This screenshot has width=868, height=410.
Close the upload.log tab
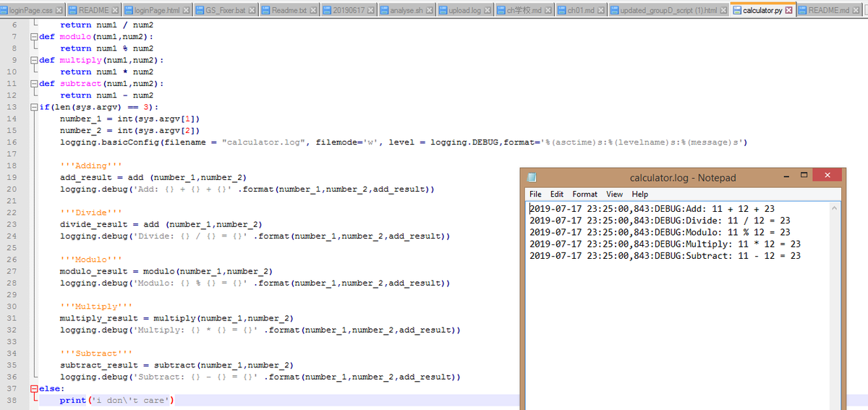(488, 11)
